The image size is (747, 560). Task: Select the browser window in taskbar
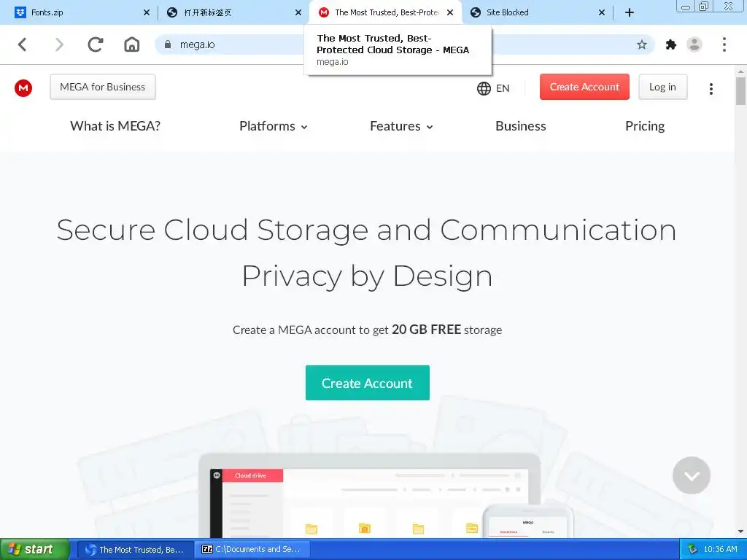coord(135,550)
